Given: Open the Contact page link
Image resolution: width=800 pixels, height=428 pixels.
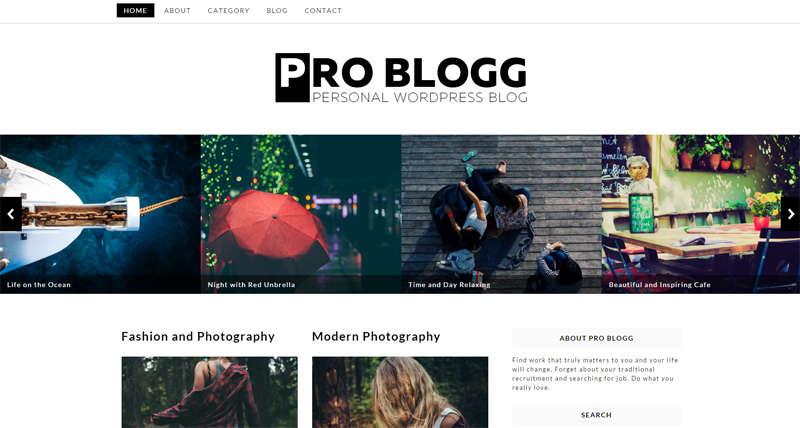Looking at the screenshot, I should 323,10.
